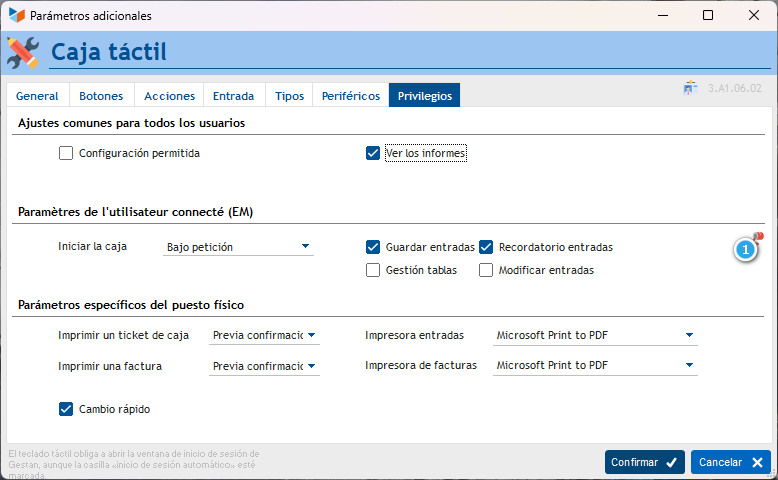Screen dimensions: 778x480
Task: Enable the Configuración permitida checkbox
Action: [x=66, y=153]
